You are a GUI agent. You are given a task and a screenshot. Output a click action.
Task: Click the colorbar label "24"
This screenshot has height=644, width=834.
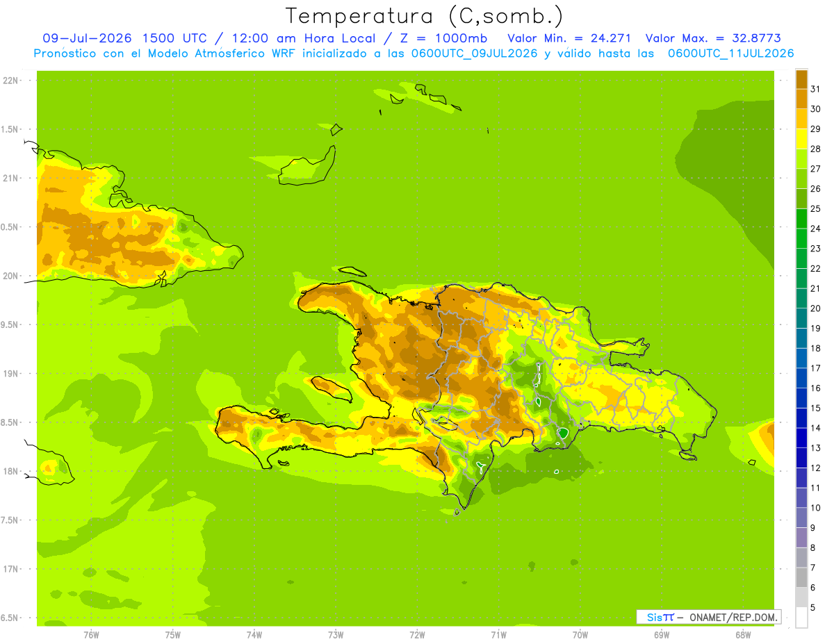click(x=816, y=229)
